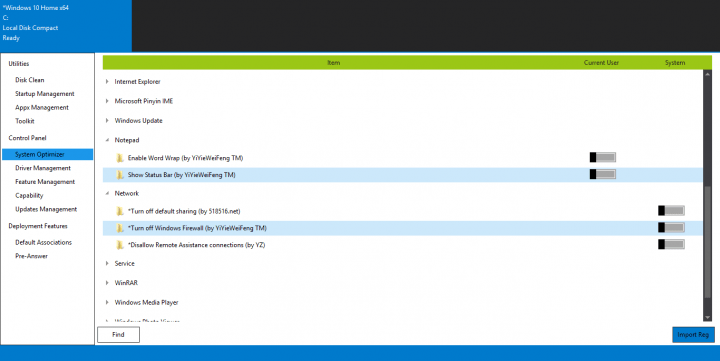Toggle Show Status Bar current user switch
Screen dimensions: 720x361
pyautogui.click(x=602, y=174)
